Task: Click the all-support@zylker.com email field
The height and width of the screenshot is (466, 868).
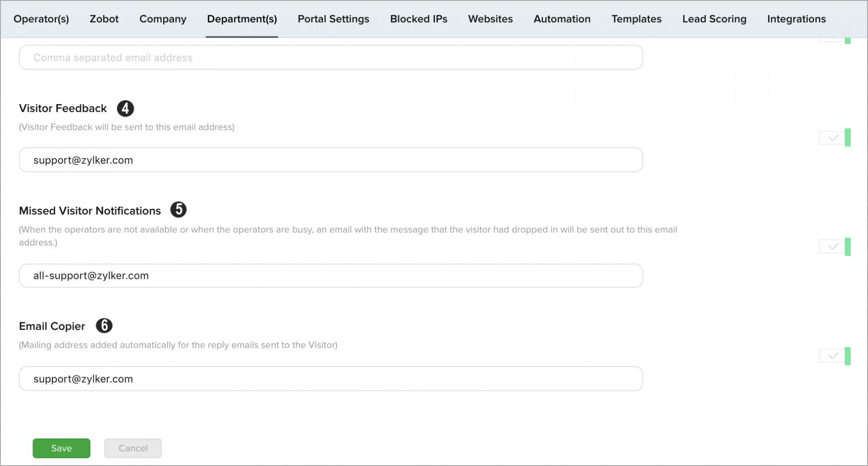Action: (331, 276)
